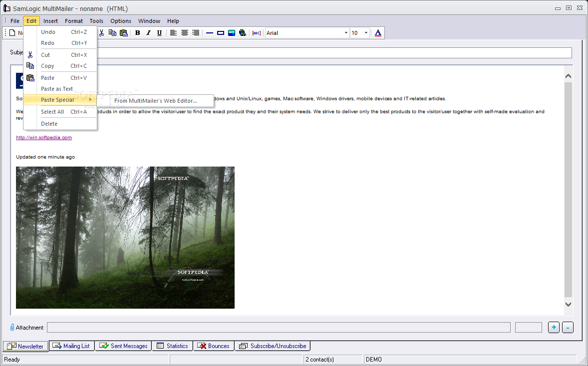Remove attachment with minus button
Image resolution: width=588 pixels, height=366 pixels.
coord(568,328)
